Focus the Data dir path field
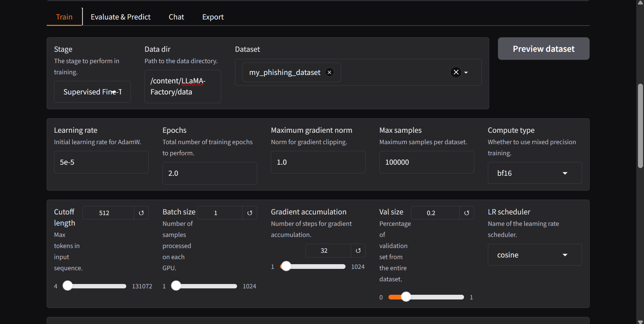644x324 pixels. coord(183,86)
